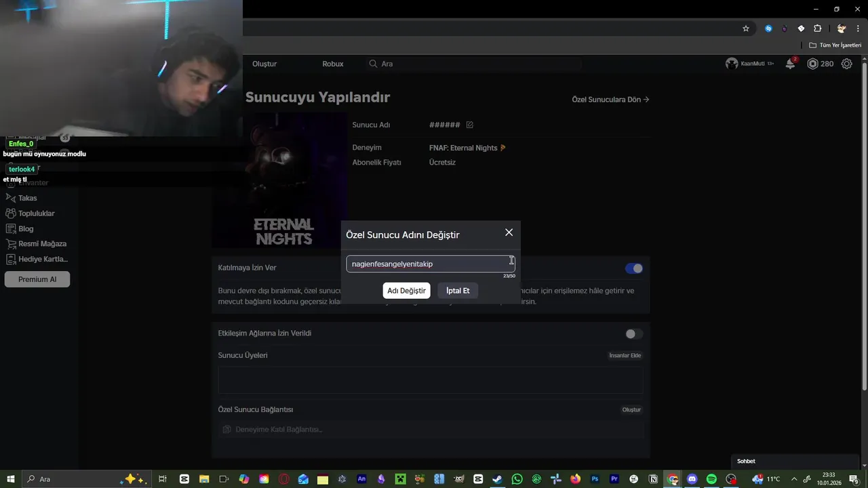Cancel with the İptal Et button
The height and width of the screenshot is (488, 868).
pyautogui.click(x=458, y=291)
